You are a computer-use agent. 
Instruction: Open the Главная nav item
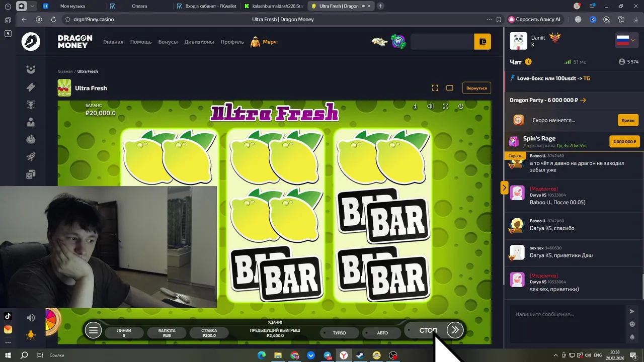pyautogui.click(x=113, y=42)
